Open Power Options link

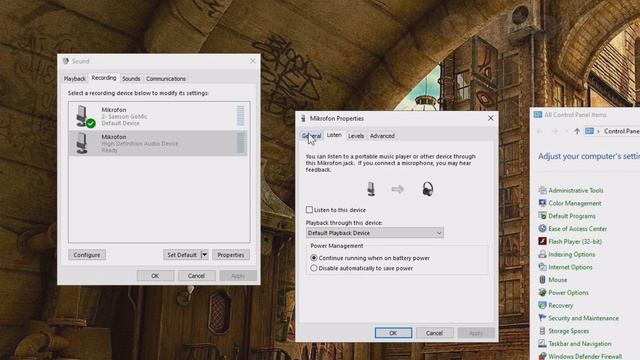[x=568, y=293]
